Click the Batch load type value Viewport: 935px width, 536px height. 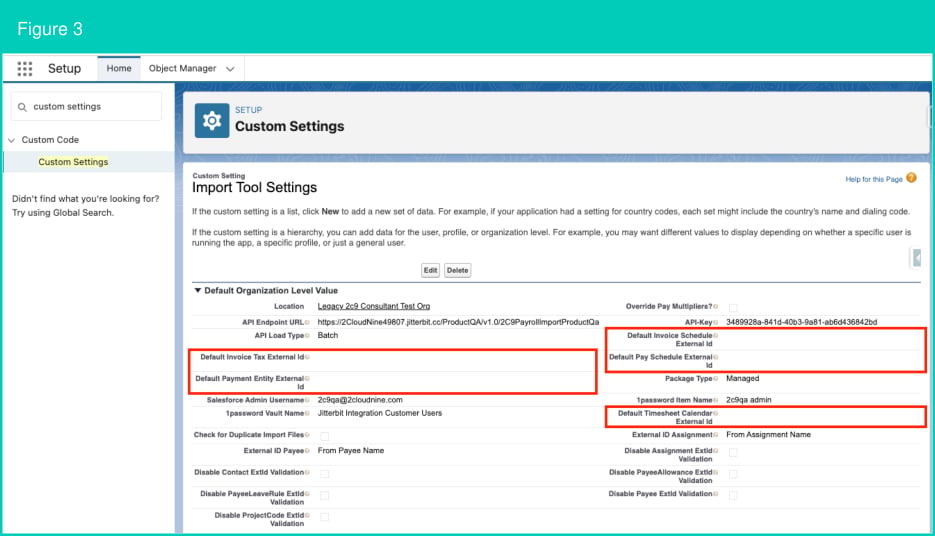click(328, 336)
